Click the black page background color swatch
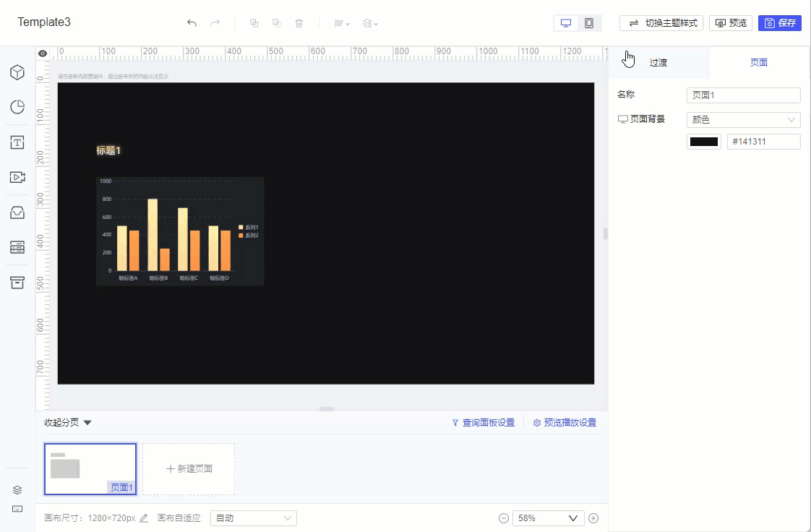 (x=703, y=141)
